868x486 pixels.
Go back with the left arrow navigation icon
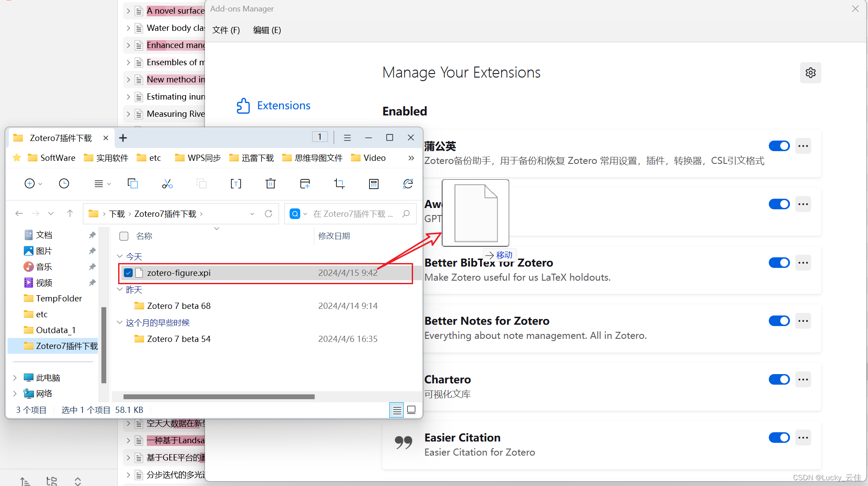point(19,214)
